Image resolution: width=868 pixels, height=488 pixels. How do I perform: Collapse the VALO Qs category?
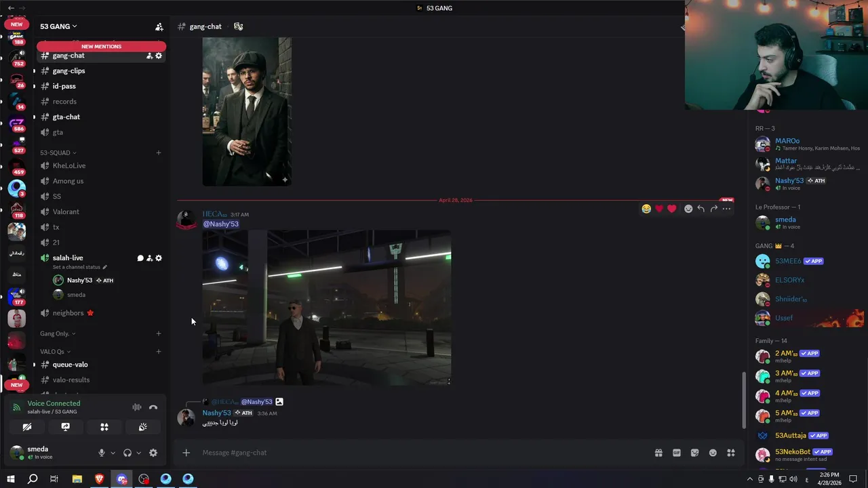(55, 352)
